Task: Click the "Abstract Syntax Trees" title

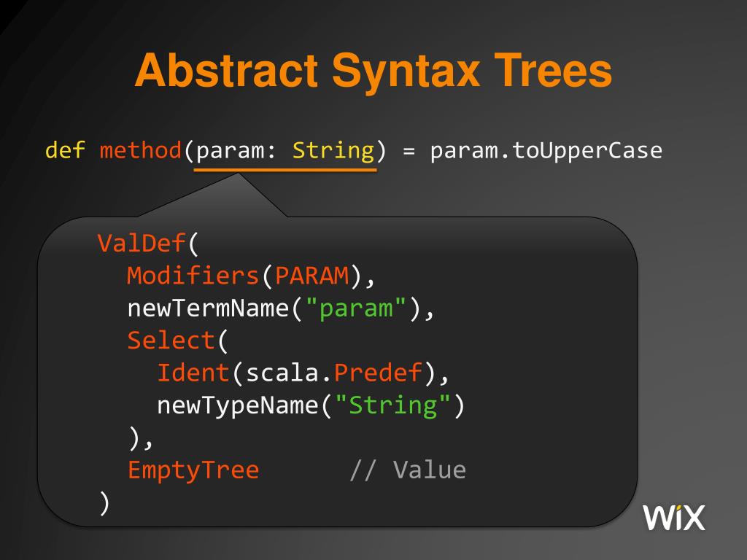Action: pos(373,71)
